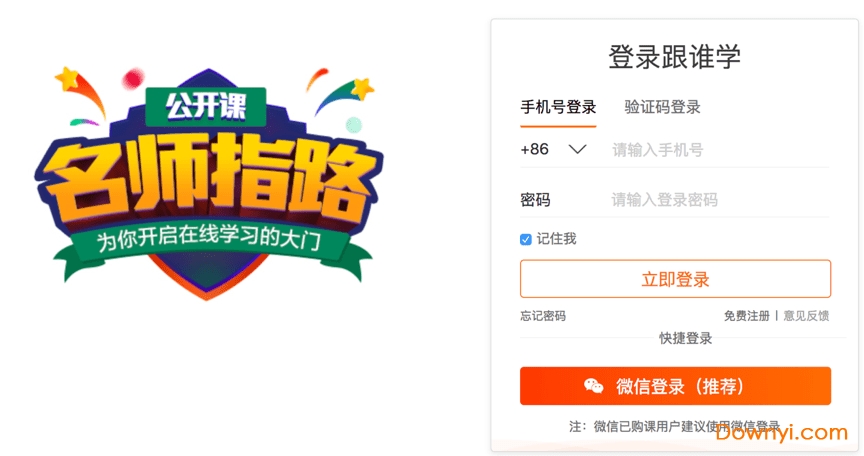Switch to 验证码登录 tab
This screenshot has height=456, width=864.
[662, 107]
